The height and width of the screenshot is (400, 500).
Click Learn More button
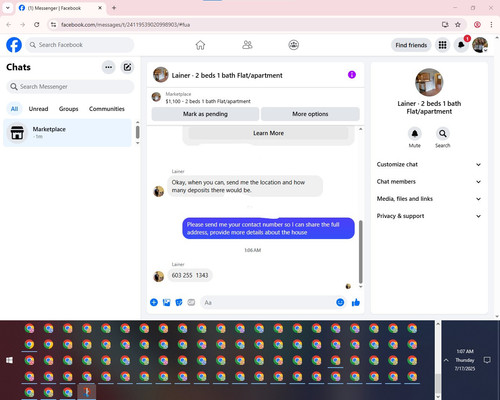point(268,133)
